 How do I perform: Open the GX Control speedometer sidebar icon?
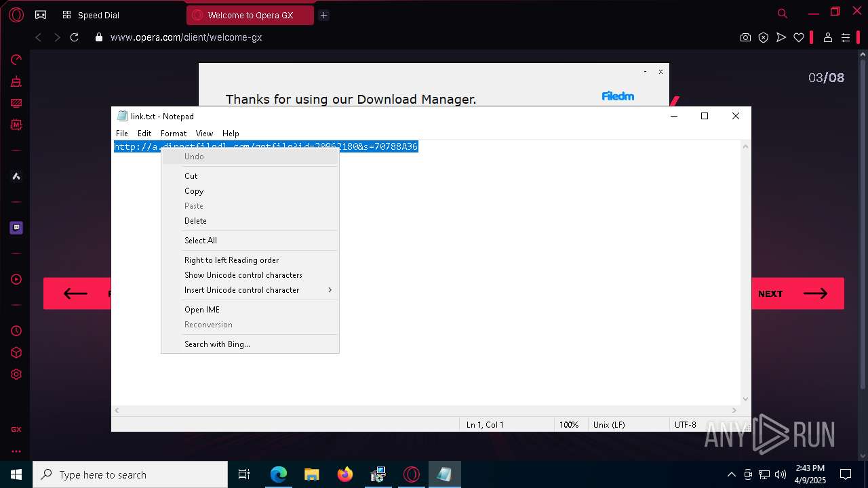point(16,60)
